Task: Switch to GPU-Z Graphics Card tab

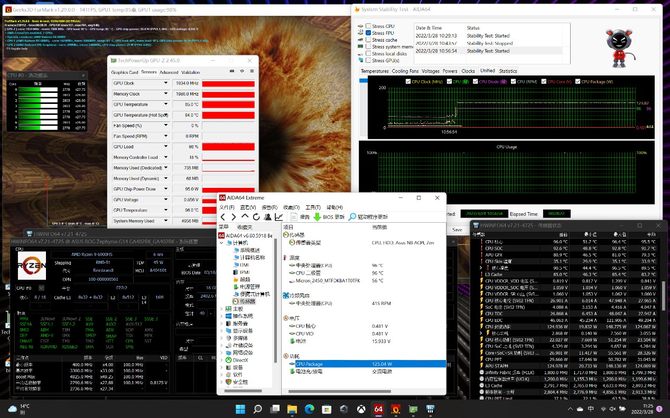Action: 124,72
